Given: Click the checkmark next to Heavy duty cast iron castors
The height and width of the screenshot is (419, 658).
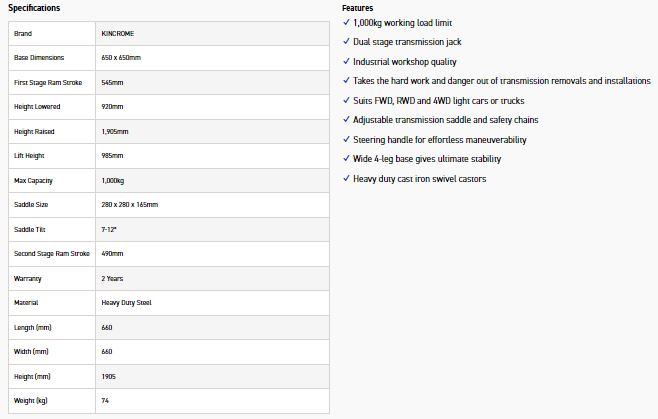Looking at the screenshot, I should [347, 178].
